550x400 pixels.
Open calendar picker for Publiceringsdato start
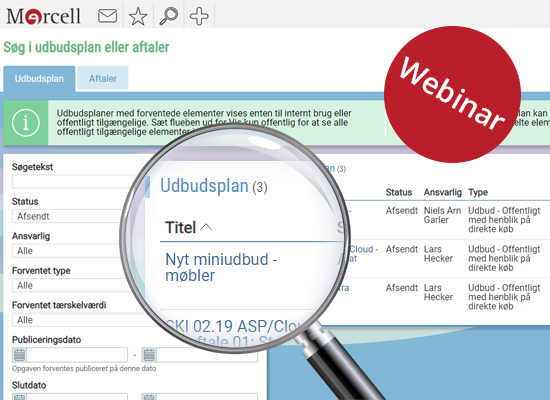19,355
